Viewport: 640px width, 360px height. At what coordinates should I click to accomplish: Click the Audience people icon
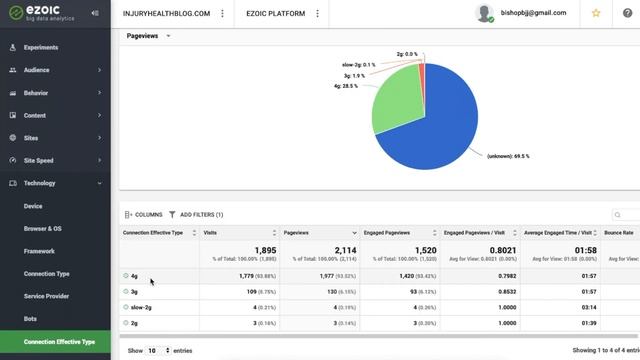click(13, 70)
